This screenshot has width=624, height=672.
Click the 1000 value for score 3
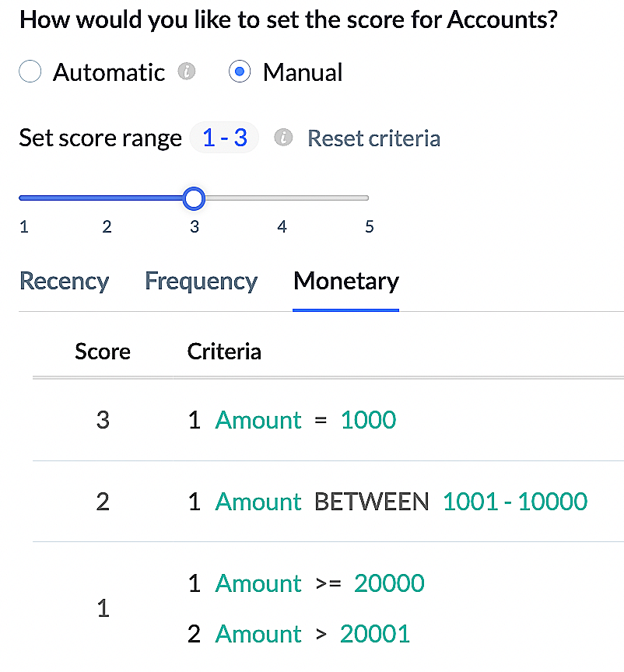click(369, 420)
